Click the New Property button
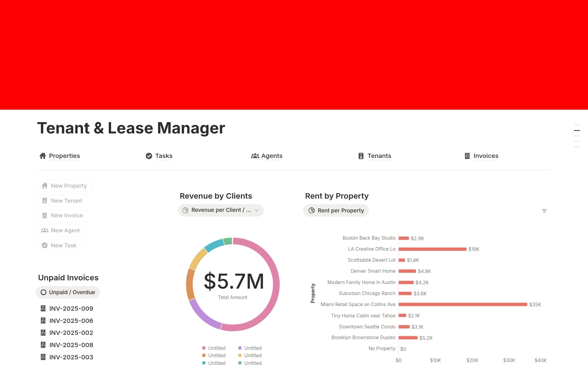 [x=64, y=185]
